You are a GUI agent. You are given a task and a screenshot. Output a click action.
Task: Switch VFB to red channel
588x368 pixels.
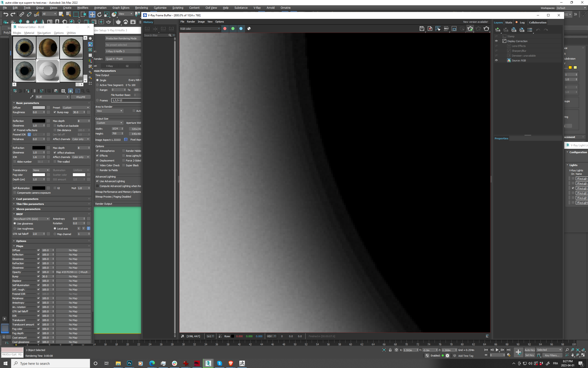tap(225, 29)
